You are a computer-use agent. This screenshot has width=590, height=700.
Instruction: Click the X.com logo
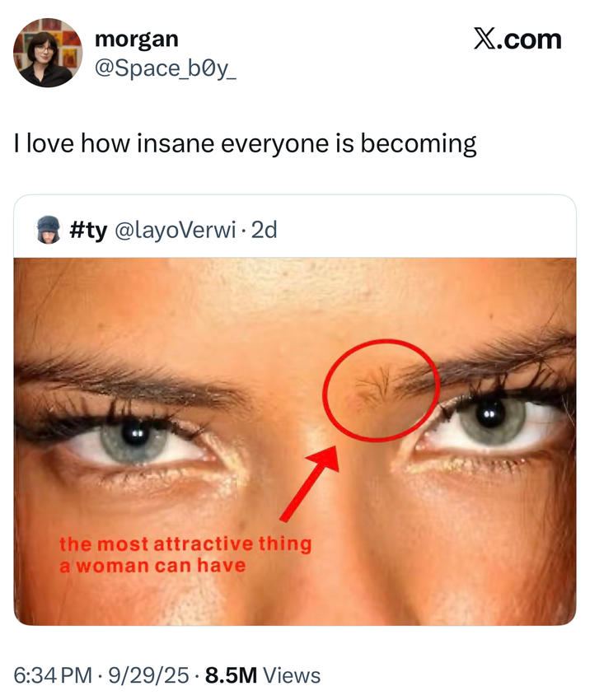517,39
